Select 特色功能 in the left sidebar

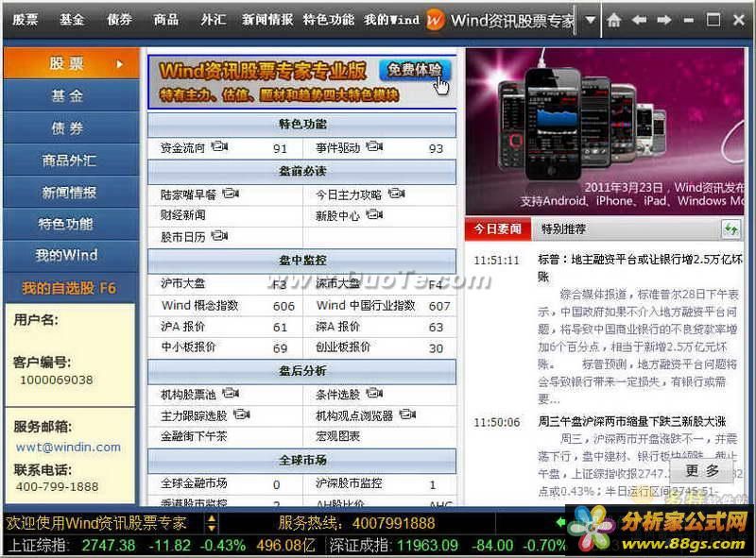point(72,224)
